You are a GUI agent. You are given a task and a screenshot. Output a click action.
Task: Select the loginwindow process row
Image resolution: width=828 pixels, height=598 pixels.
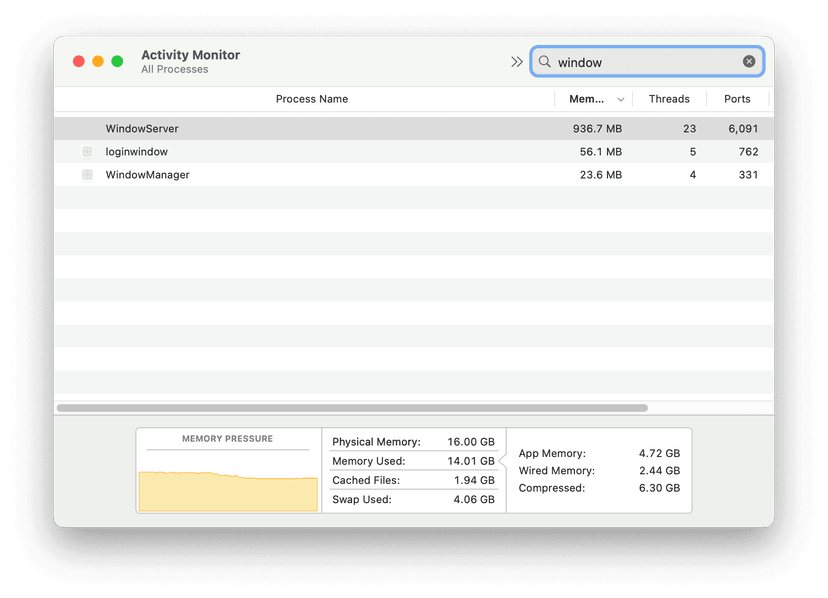300,151
